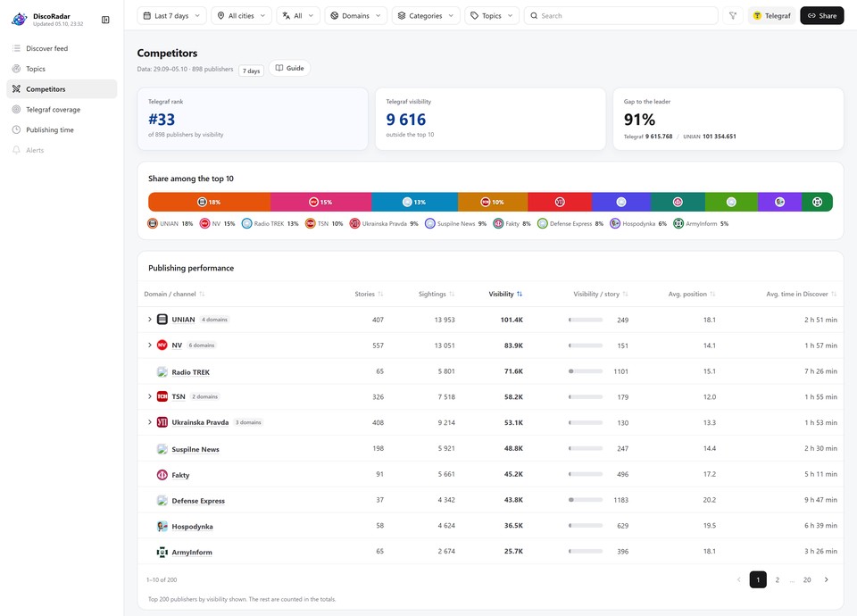Image resolution: width=857 pixels, height=616 pixels.
Task: Click UNIAN visibility per story bar
Action: point(586,320)
